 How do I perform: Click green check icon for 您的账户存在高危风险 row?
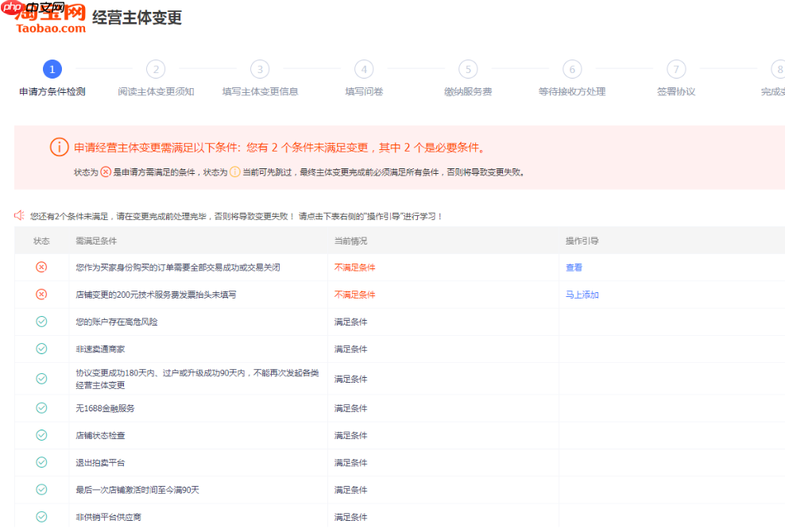point(41,322)
